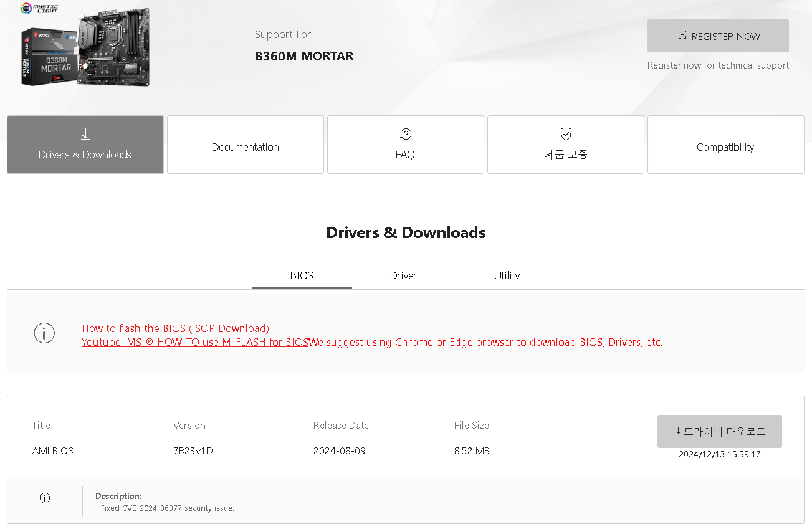812x529 pixels.
Task: Switch to the Compatibility tab
Action: point(726,145)
